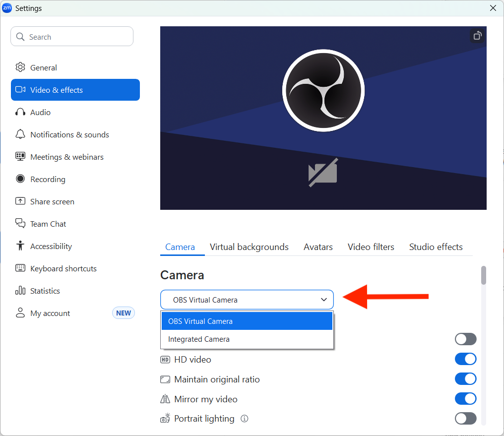Go to Recording settings

point(75,179)
